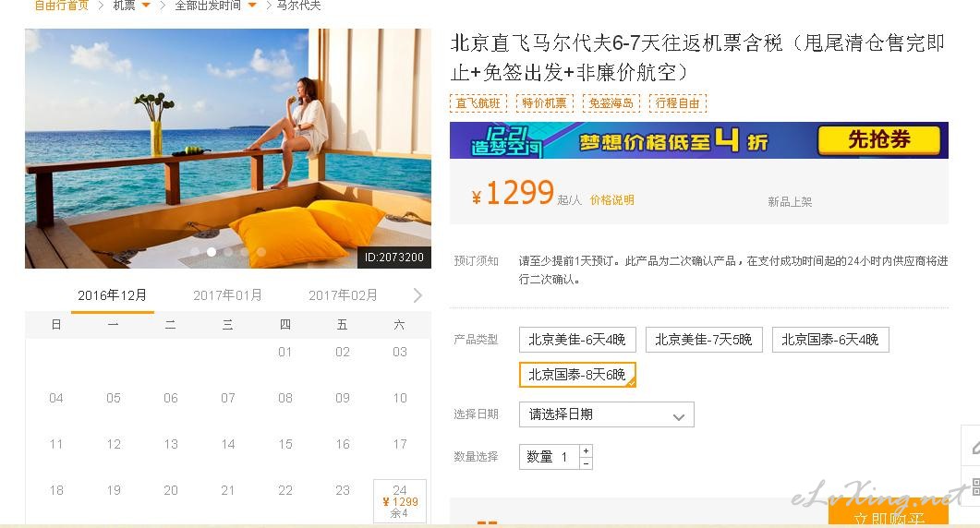The width and height of the screenshot is (980, 528).
Task: Choose the selected 北京国泰-8天6晚 option
Action: coord(577,374)
